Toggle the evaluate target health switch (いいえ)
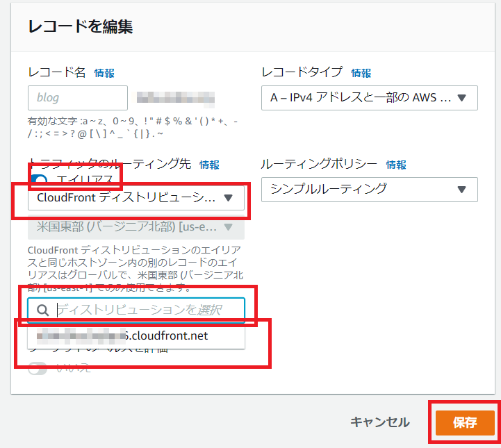 point(38,368)
